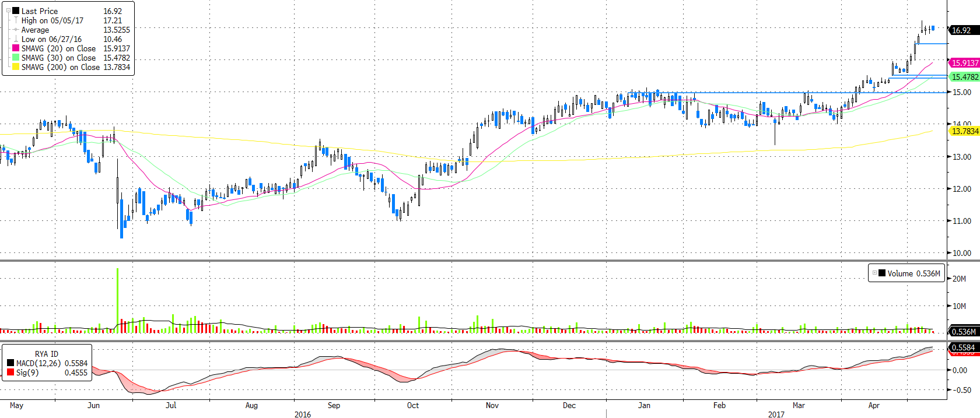Click Sep on the time axis

click(334, 405)
